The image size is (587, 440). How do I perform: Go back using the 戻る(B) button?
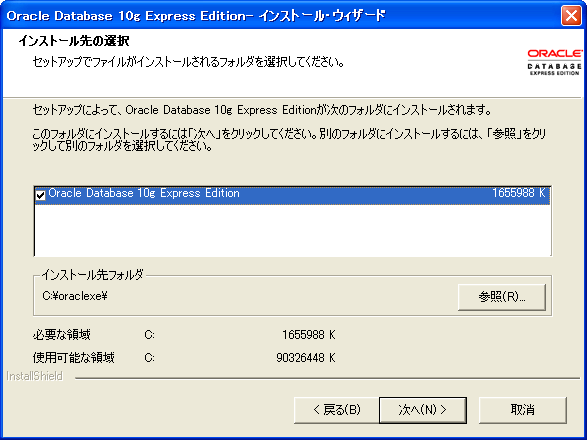[337, 410]
